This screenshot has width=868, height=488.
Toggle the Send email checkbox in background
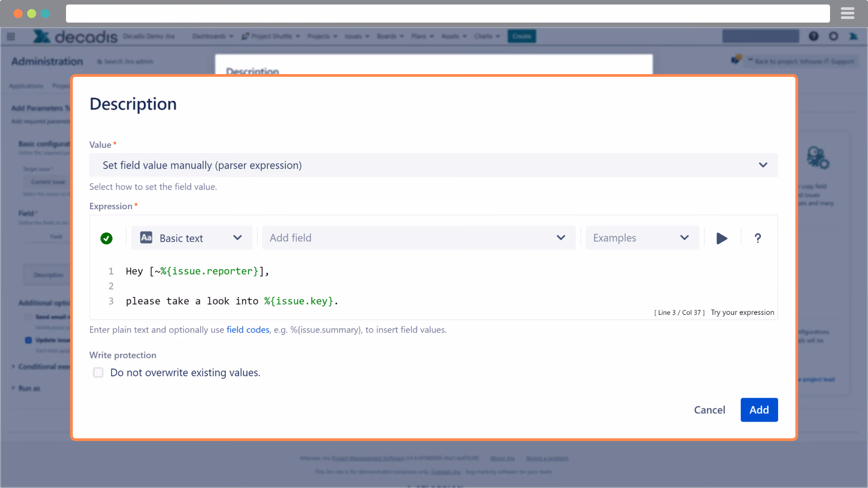[28, 317]
